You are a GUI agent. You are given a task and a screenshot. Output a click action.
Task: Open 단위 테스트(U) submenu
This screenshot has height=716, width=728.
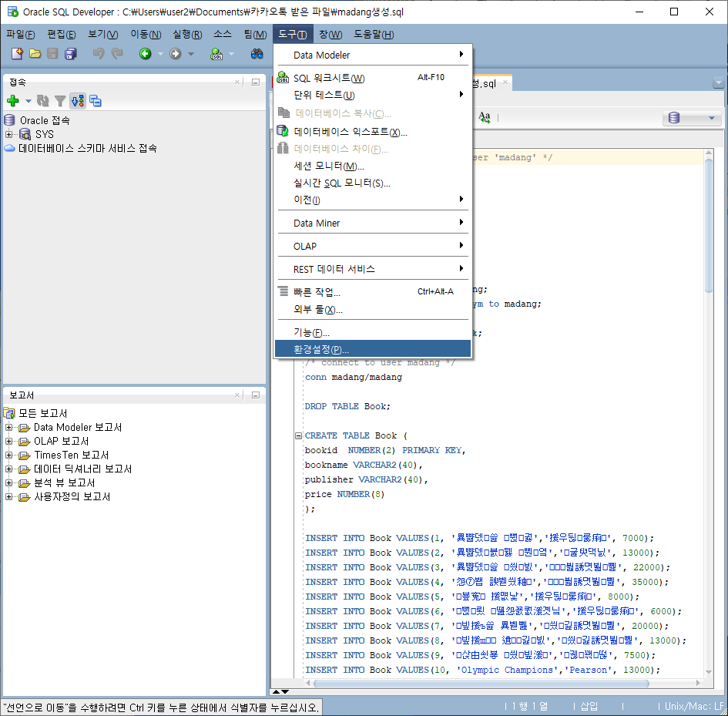coord(373,95)
